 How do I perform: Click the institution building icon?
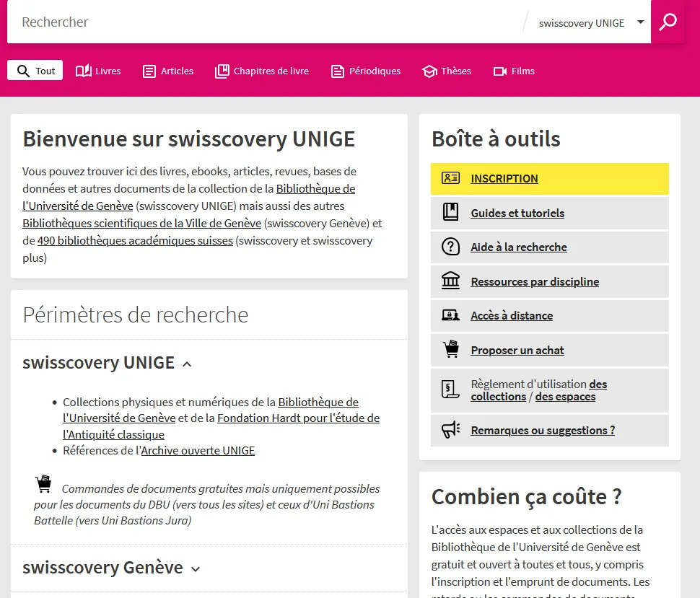click(x=450, y=281)
